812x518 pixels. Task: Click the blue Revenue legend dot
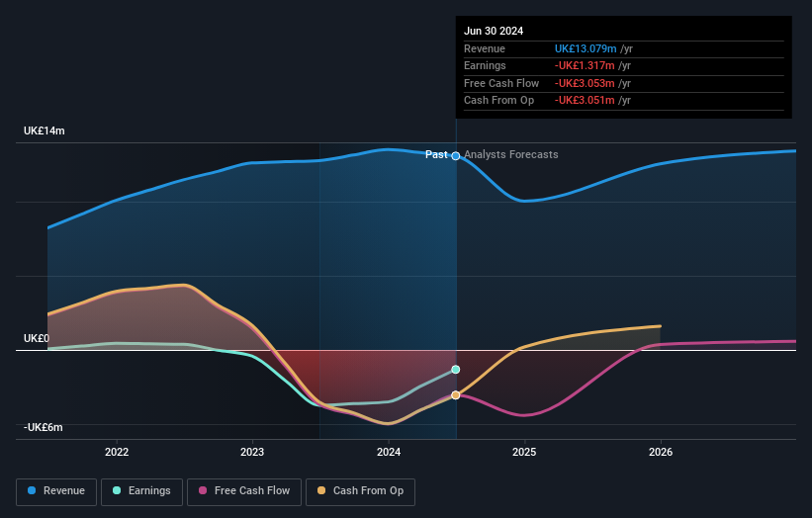tap(32, 490)
